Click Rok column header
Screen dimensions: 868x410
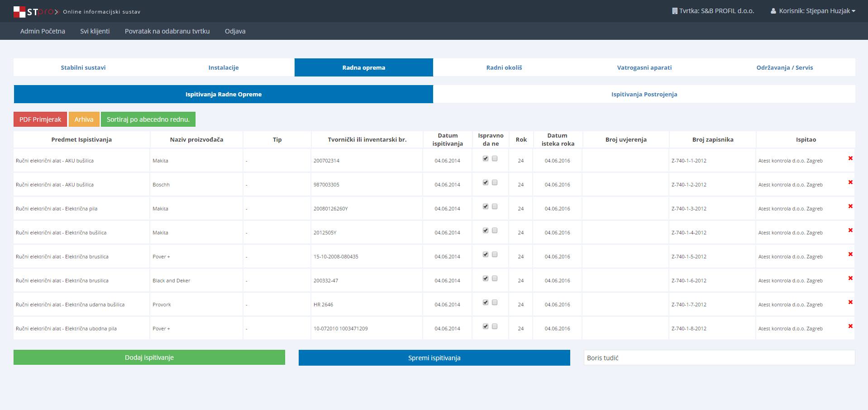[x=521, y=139]
